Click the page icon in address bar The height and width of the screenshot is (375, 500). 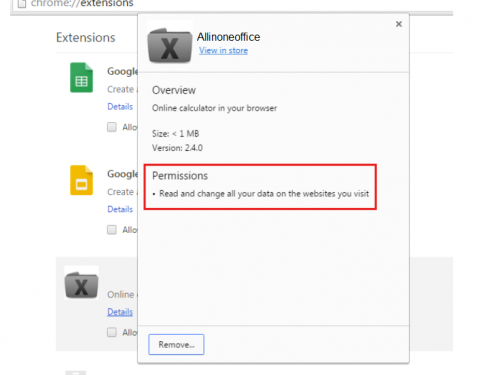coord(22,4)
